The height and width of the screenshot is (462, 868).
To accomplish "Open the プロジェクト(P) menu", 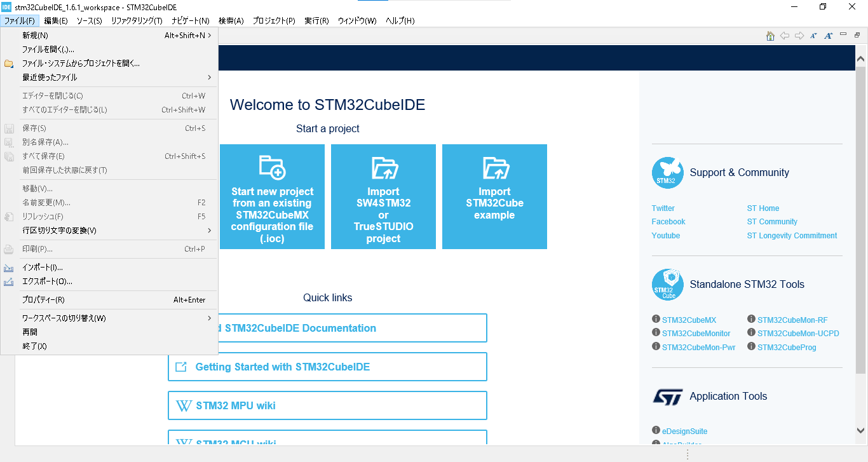I will pos(274,21).
